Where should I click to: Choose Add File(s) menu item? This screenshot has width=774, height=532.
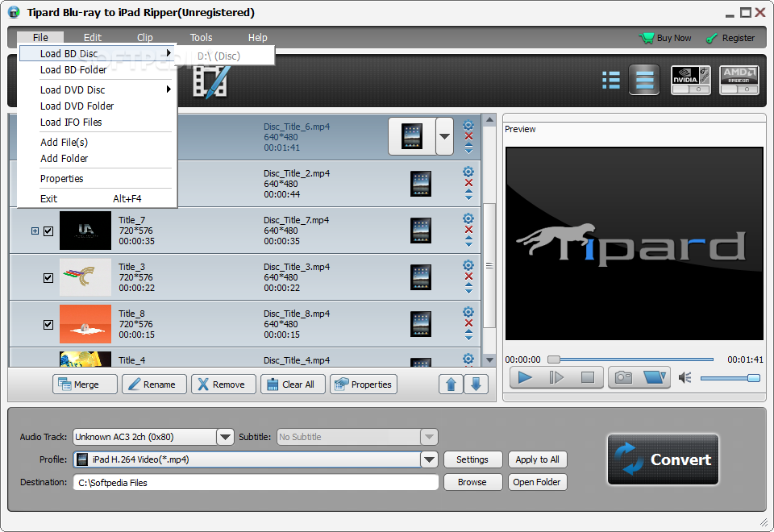coord(98,142)
